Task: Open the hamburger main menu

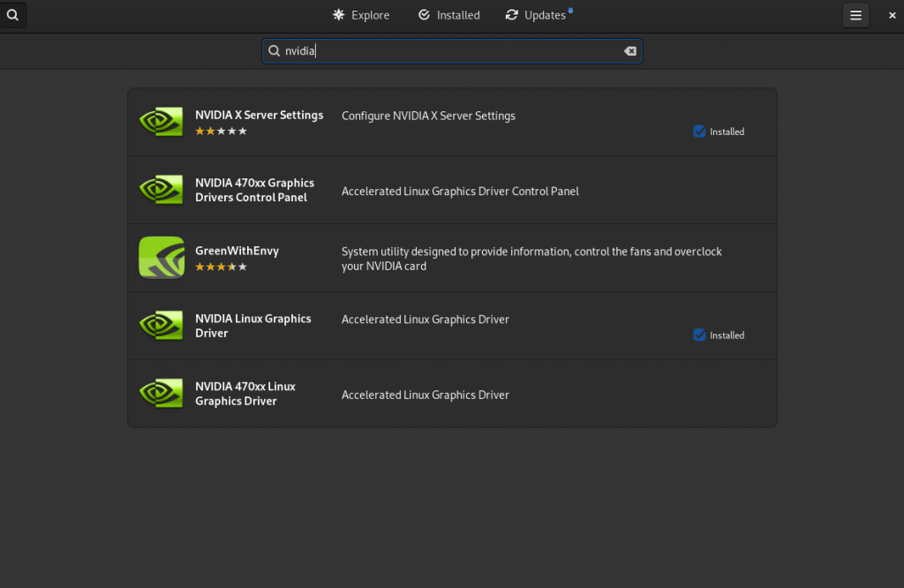Action: (x=855, y=16)
